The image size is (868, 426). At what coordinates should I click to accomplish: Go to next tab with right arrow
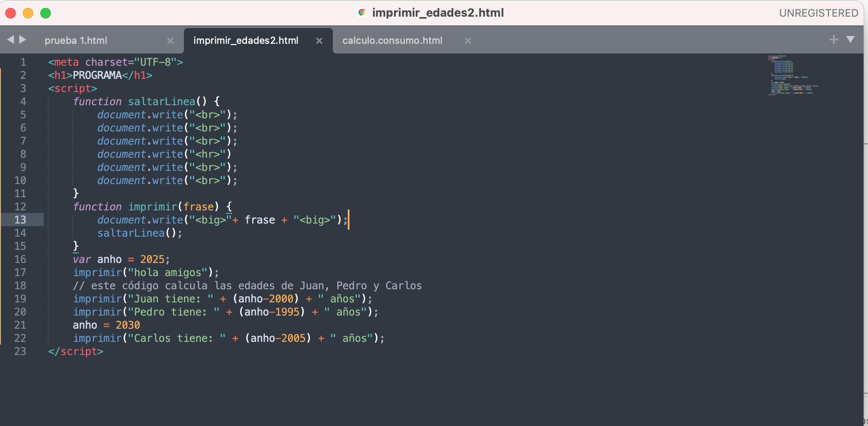click(x=23, y=39)
